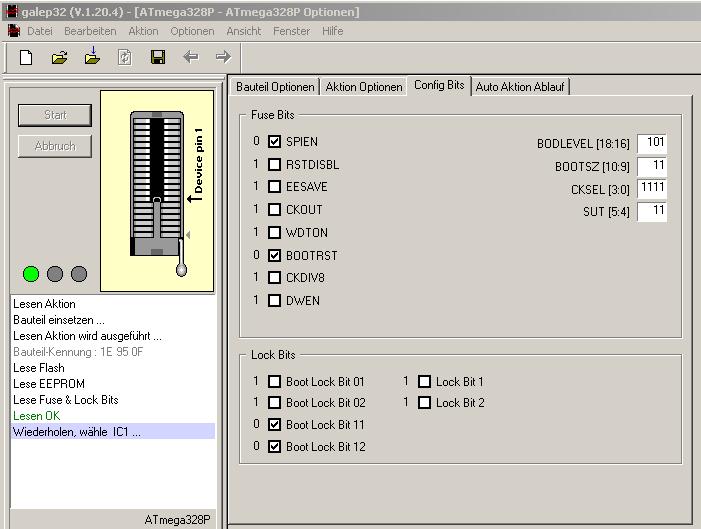The height and width of the screenshot is (529, 701).
Task: Check the EESAVE fuse bit
Action: 274,186
